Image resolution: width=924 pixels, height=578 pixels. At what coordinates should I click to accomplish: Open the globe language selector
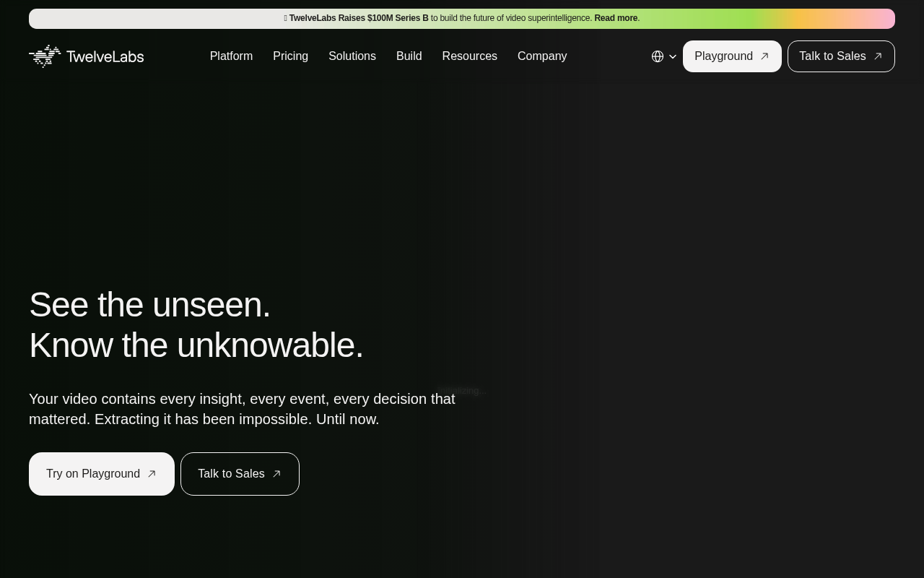click(x=658, y=56)
